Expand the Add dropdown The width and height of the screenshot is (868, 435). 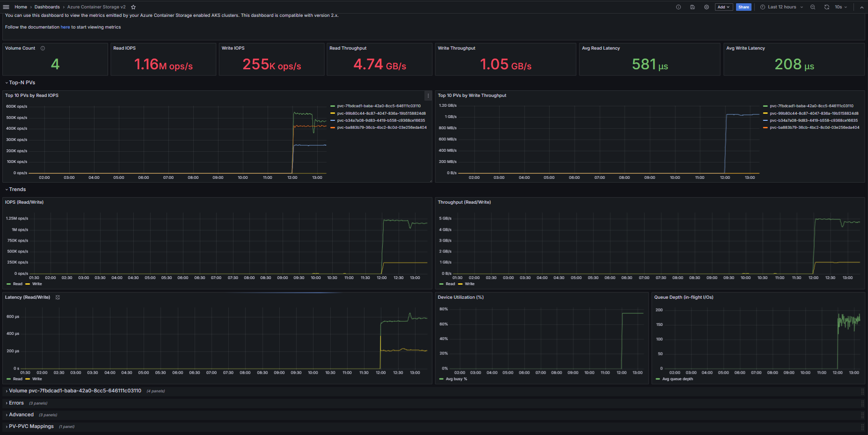tap(723, 7)
